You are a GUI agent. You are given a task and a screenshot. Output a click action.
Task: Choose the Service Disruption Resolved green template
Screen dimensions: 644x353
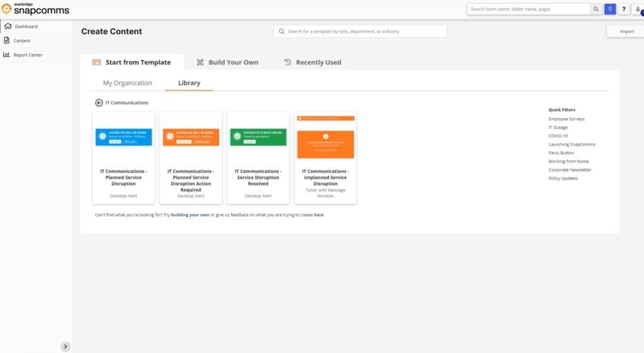[x=258, y=158]
